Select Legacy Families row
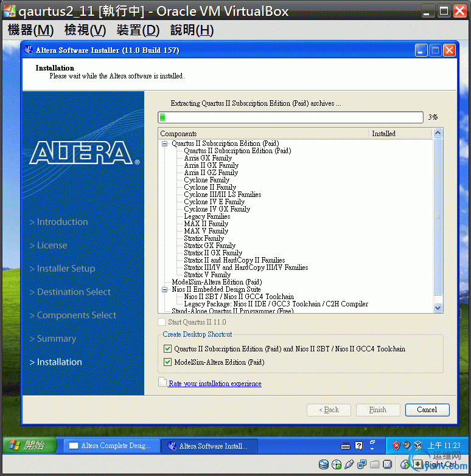 tap(207, 216)
